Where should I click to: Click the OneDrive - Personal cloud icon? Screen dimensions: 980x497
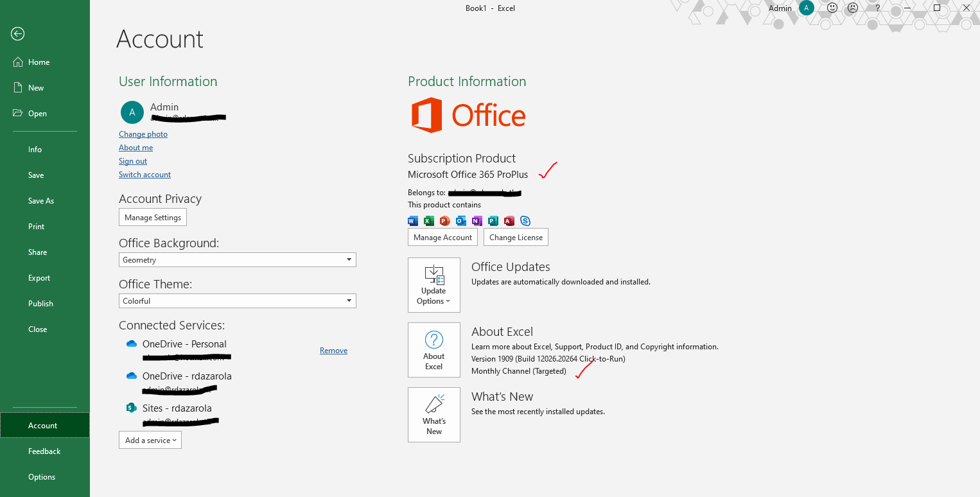pyautogui.click(x=132, y=344)
